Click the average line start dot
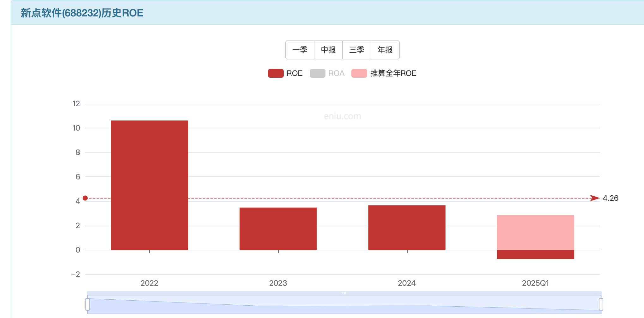Screen dimensions: 644x318 [85, 198]
